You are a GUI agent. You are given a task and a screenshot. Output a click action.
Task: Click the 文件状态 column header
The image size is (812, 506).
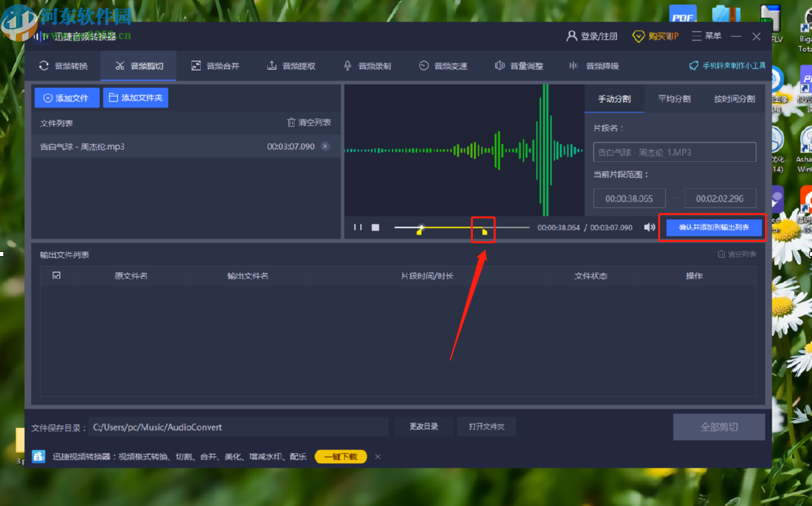[591, 276]
